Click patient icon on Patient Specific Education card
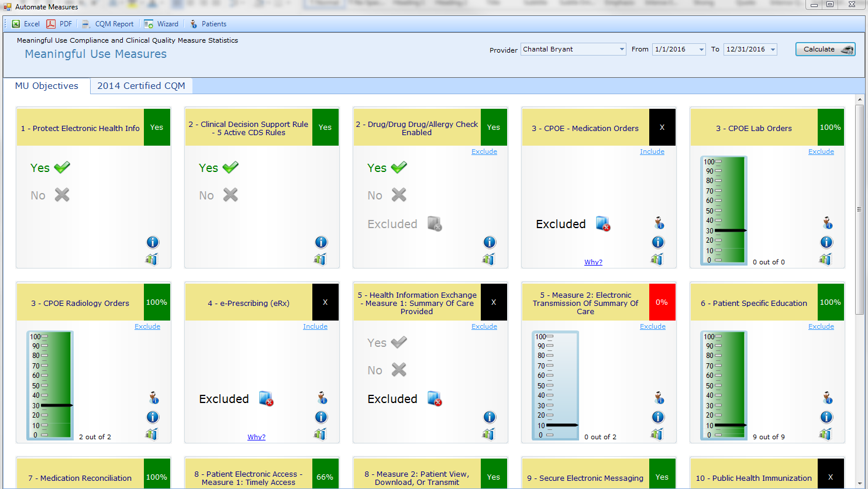 827,398
